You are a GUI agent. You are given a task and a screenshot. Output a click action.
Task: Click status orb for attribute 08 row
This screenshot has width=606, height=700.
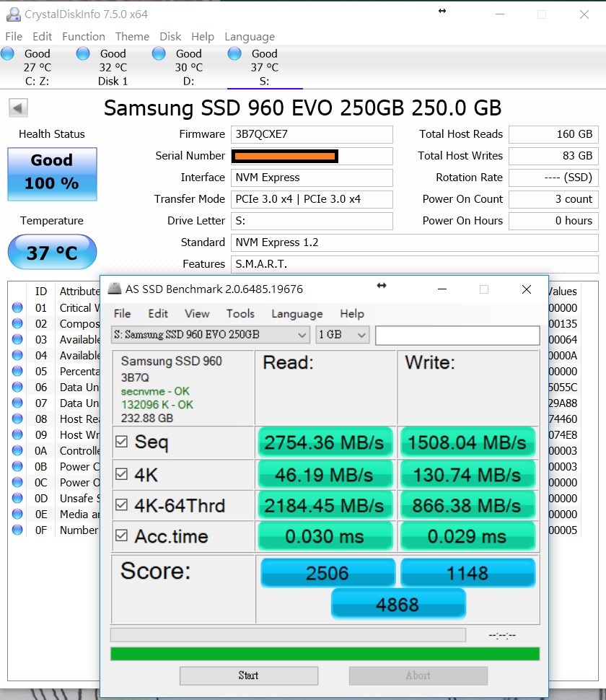pos(17,419)
